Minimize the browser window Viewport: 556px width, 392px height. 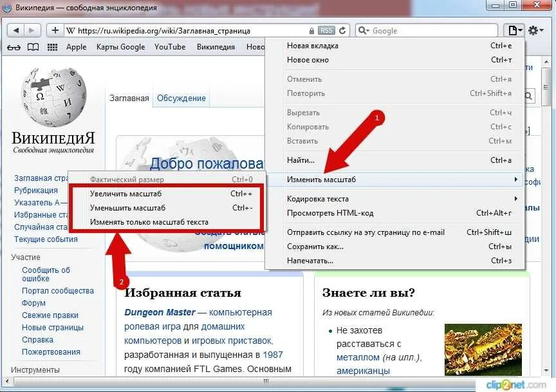tap(496, 5)
